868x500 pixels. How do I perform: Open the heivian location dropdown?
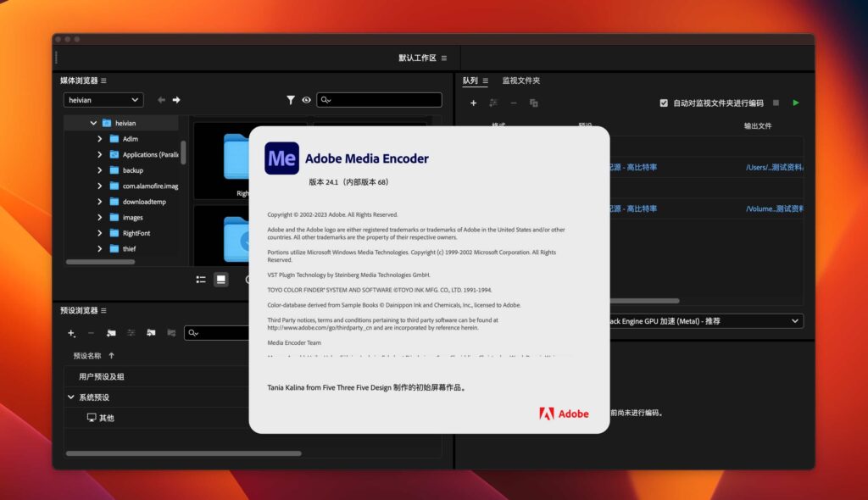pyautogui.click(x=103, y=100)
